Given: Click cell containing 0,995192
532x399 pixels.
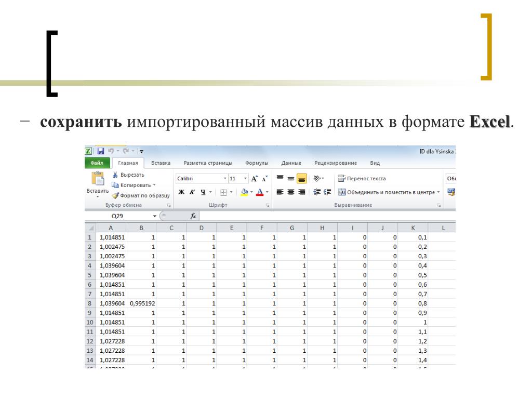Looking at the screenshot, I should coord(141,303).
